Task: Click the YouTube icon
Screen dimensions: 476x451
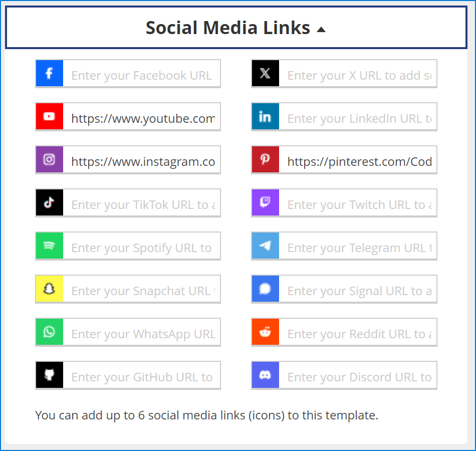Action: click(x=50, y=116)
